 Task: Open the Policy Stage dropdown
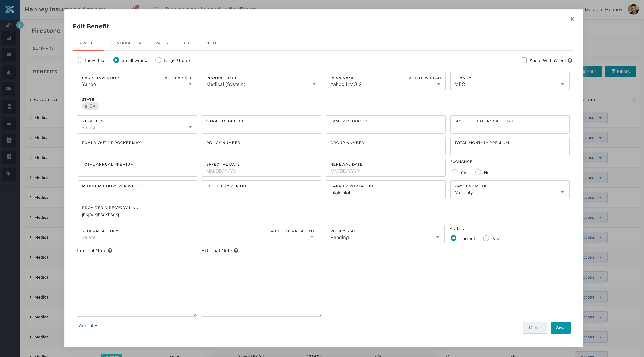pos(385,237)
